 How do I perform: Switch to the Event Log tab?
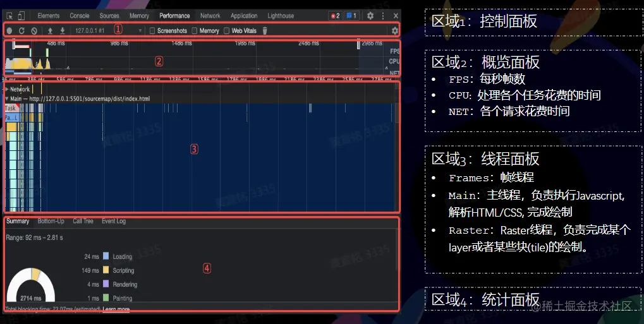pos(114,221)
